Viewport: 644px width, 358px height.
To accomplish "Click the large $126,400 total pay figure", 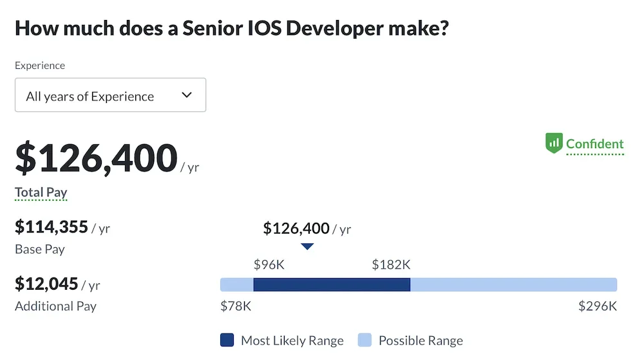I will [x=96, y=158].
